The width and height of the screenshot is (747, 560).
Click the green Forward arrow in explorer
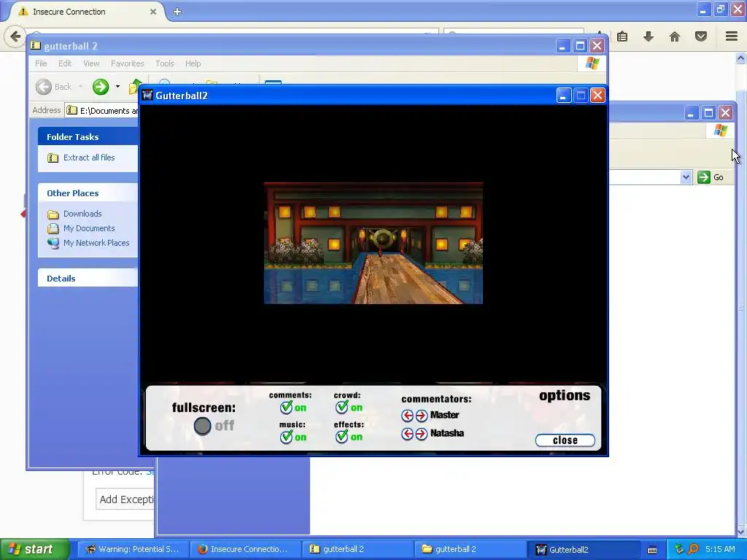101,87
